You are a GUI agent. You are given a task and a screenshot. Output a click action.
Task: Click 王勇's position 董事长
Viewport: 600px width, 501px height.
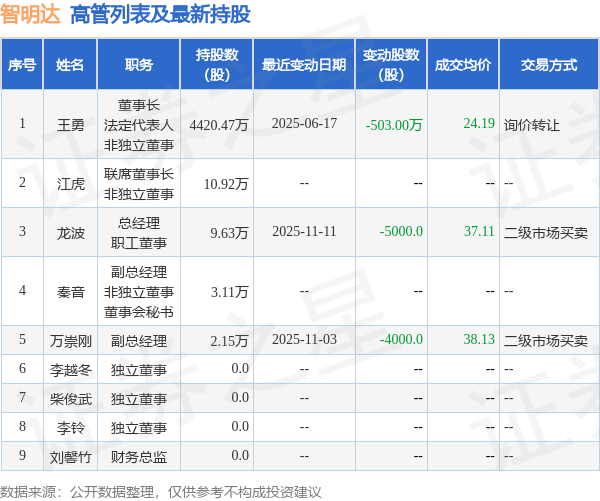pyautogui.click(x=139, y=105)
